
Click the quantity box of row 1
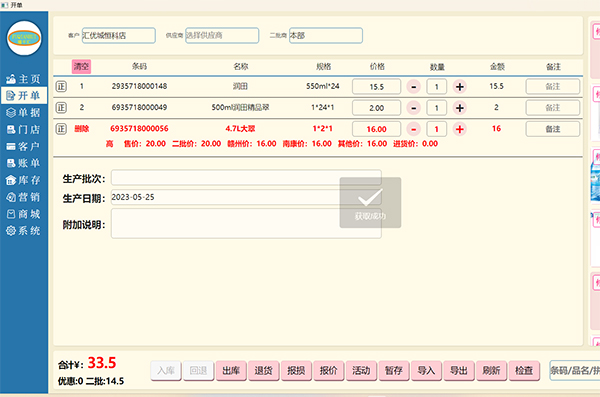[x=437, y=87]
